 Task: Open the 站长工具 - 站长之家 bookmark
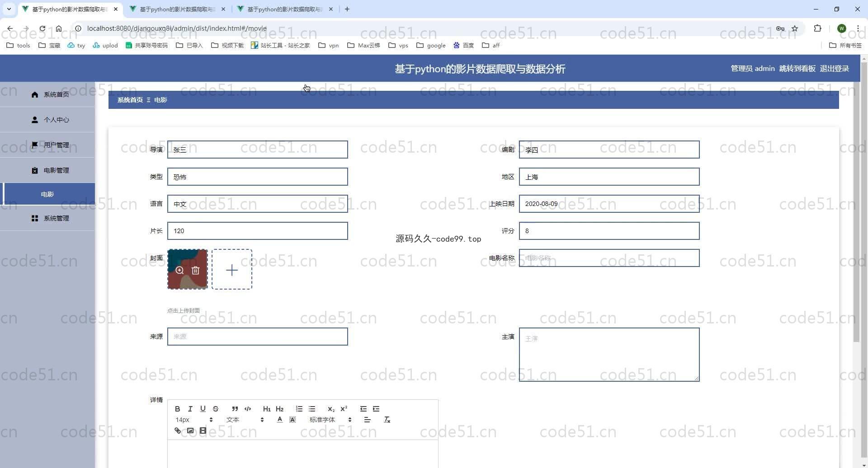coord(280,45)
